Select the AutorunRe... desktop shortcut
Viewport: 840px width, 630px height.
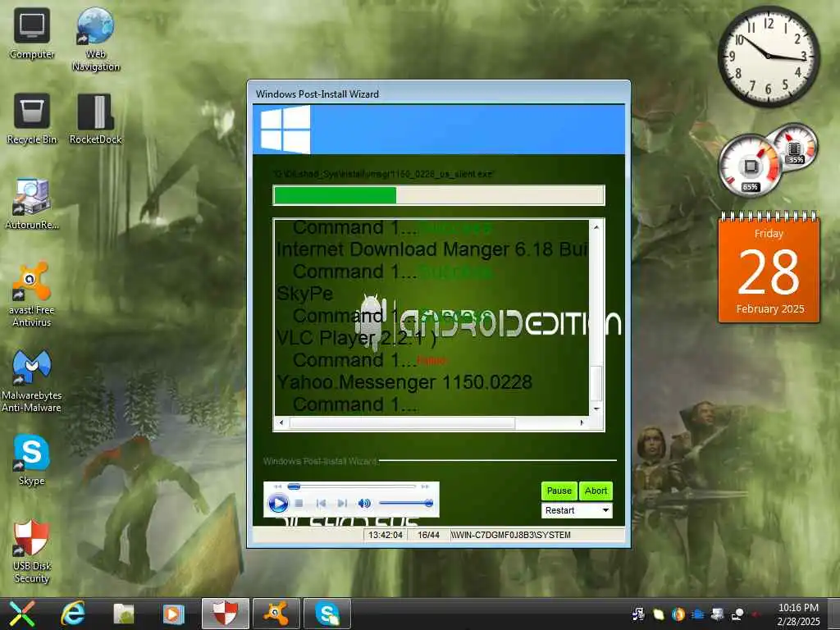pyautogui.click(x=32, y=204)
